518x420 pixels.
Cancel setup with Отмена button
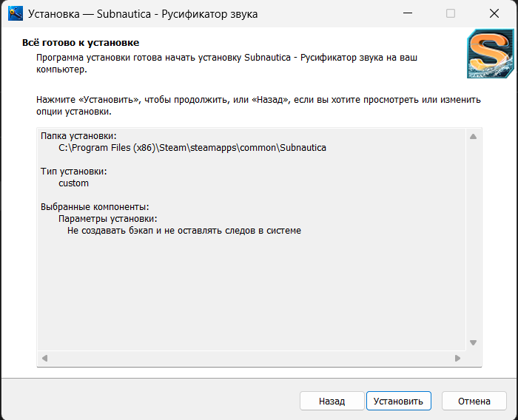(x=474, y=401)
